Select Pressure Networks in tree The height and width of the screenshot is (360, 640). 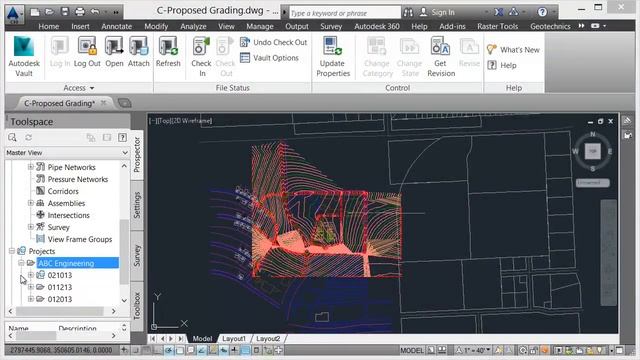(78, 179)
